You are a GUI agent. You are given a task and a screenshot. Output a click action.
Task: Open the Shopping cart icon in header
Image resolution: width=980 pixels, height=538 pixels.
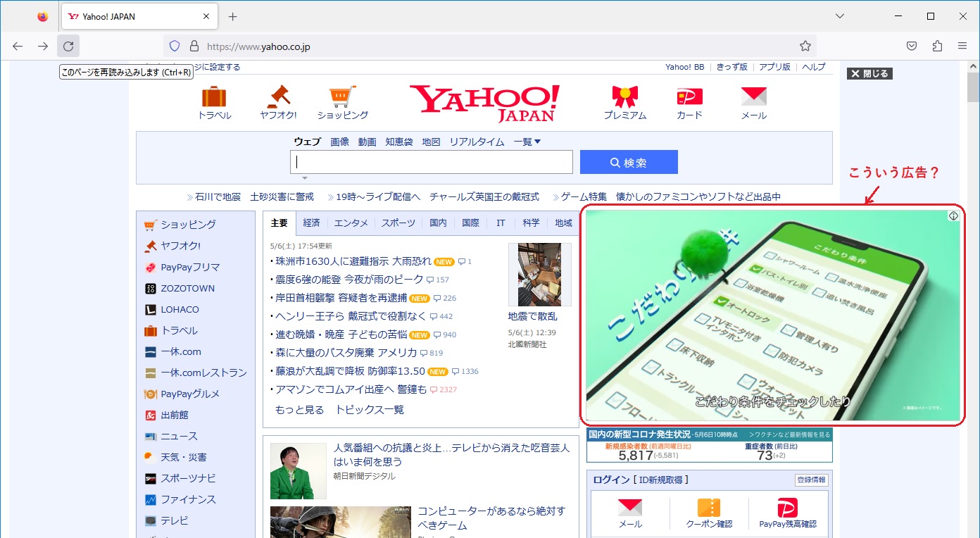[x=342, y=96]
